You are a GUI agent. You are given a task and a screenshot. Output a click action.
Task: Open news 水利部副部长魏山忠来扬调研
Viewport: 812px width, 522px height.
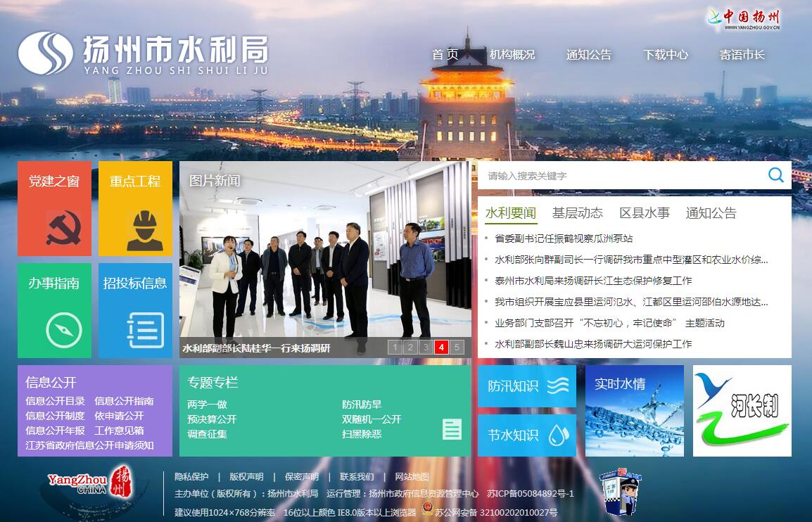[593, 344]
